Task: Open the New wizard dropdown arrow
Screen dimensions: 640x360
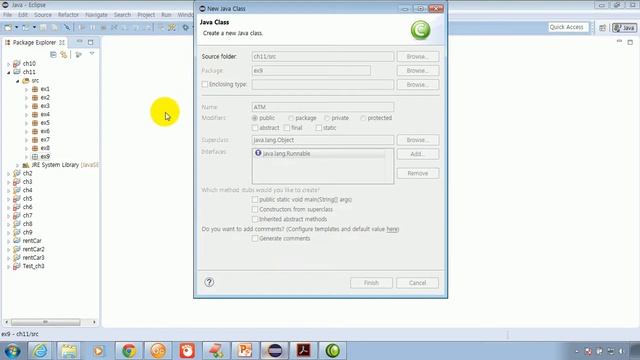Action: click(x=16, y=27)
